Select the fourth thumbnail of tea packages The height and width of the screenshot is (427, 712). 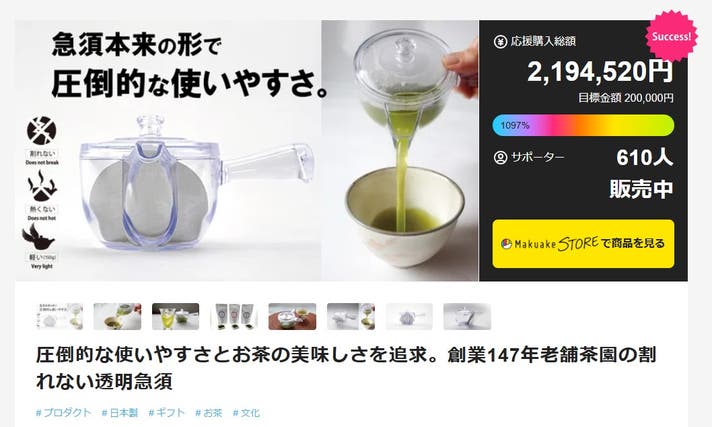tap(234, 316)
